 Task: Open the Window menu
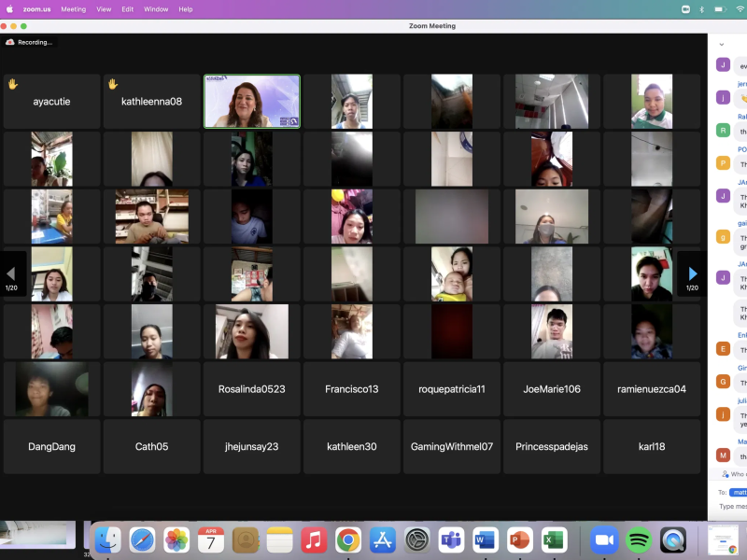pos(156,9)
